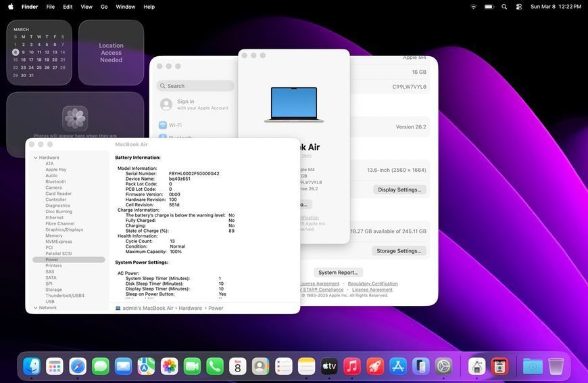Open Reminders from the dock
Screen dimensions: 588x383
[283, 366]
